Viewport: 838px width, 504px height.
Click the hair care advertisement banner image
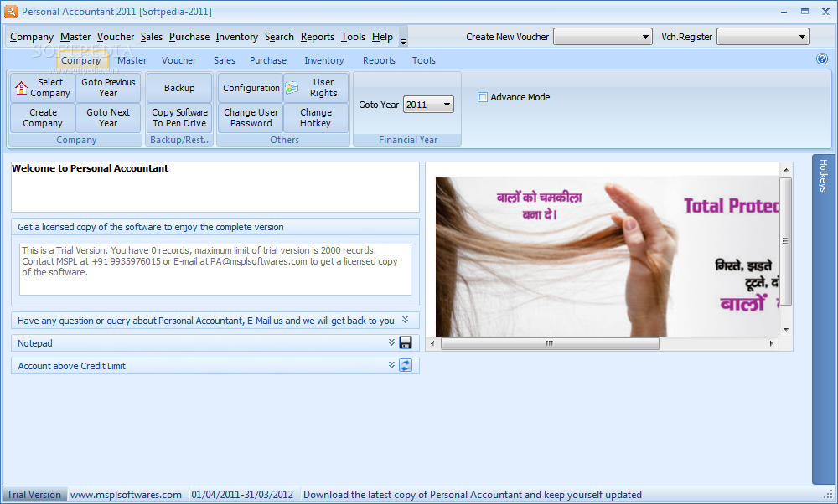pos(607,256)
